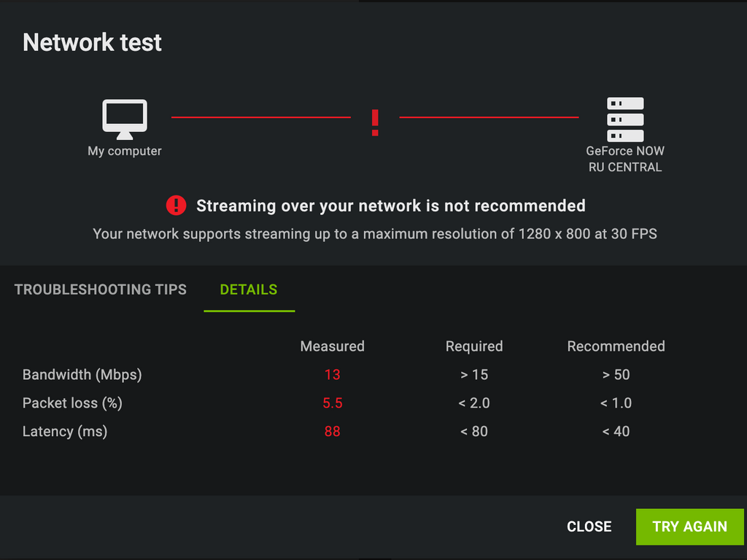
Task: Click the measured bandwidth value 13
Action: [332, 375]
